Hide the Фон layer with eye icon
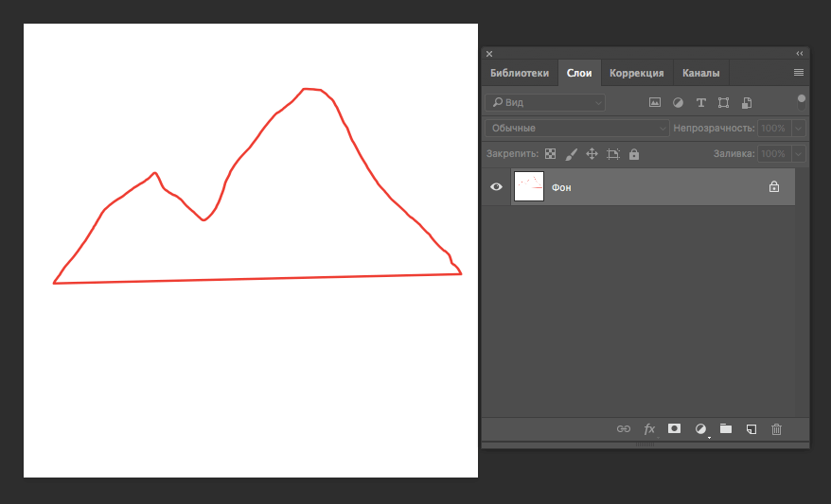Image resolution: width=831 pixels, height=504 pixels. tap(496, 187)
